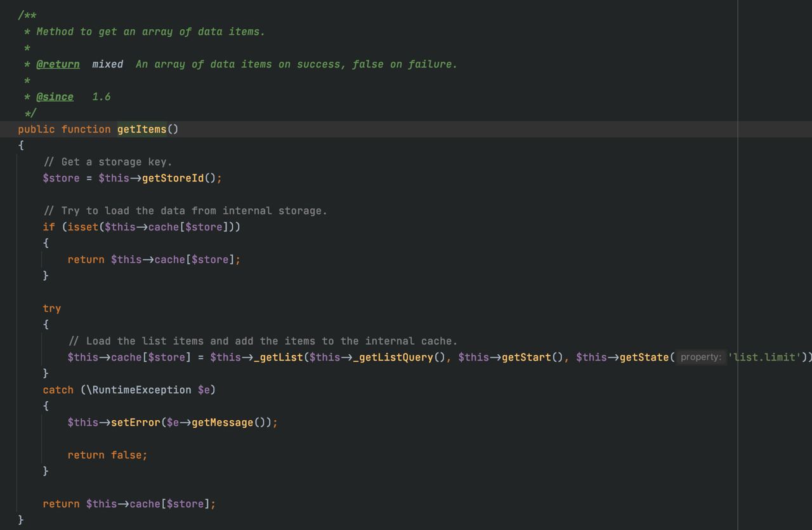Screen dimensions: 812x530
Task: Click the @return doc tag
Action: point(58,64)
